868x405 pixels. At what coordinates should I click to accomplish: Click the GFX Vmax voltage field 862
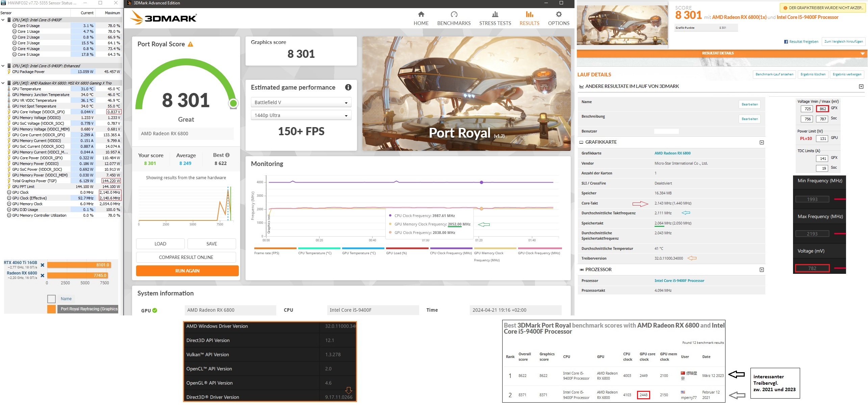(x=822, y=109)
